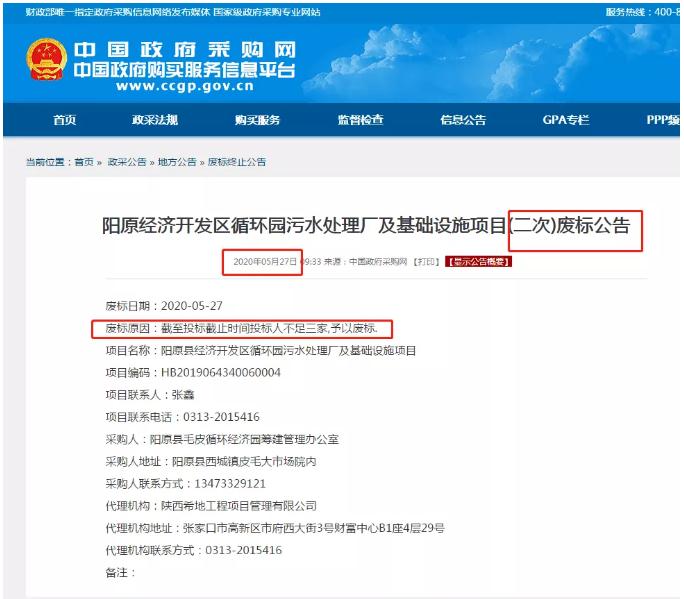The height and width of the screenshot is (599, 684).
Task: Click the 废标日期 2020-05-27 line
Action: pos(164,306)
